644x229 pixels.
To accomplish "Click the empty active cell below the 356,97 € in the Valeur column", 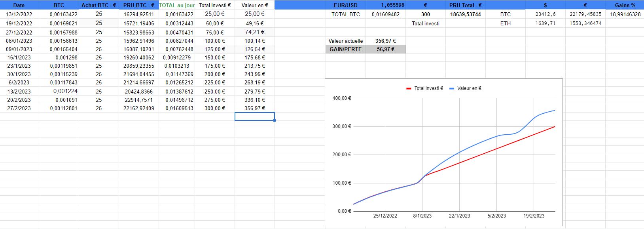I will (255, 116).
